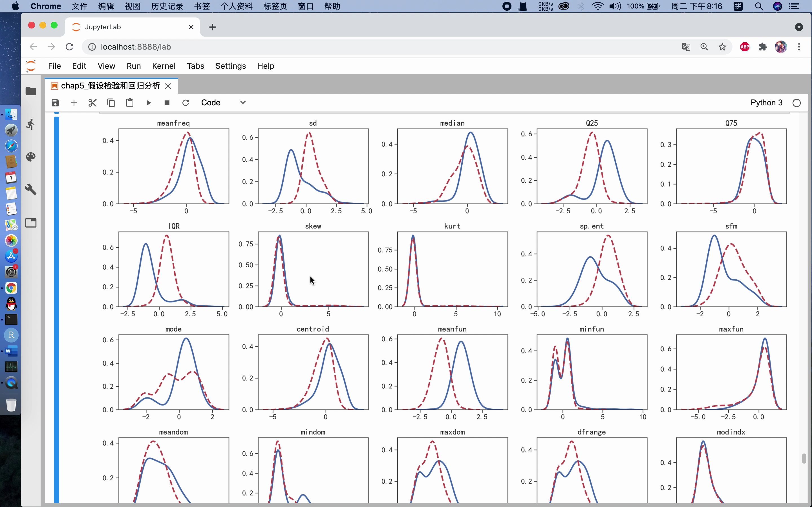This screenshot has height=507, width=812.
Task: Interrupt the kernel with stop button
Action: pyautogui.click(x=167, y=103)
